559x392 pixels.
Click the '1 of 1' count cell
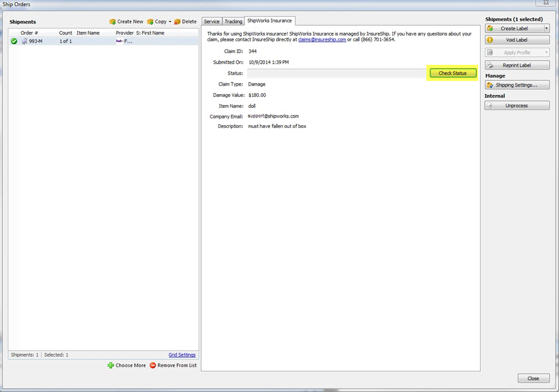click(x=65, y=41)
